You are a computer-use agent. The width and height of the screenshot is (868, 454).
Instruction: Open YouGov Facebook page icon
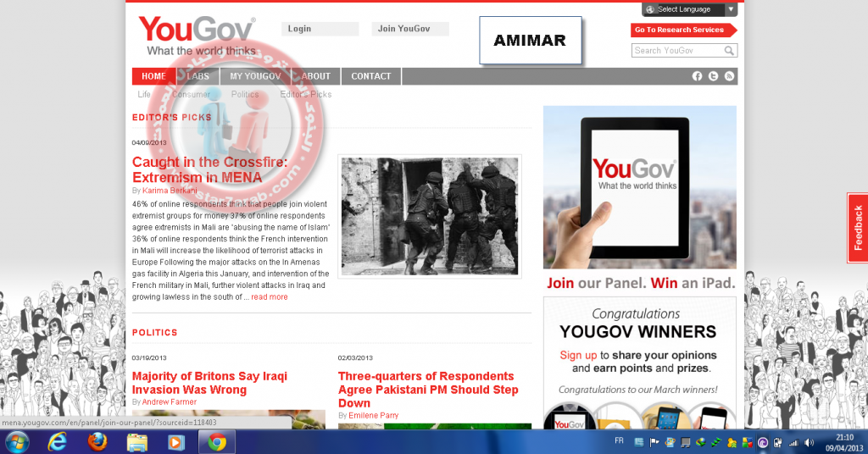697,76
